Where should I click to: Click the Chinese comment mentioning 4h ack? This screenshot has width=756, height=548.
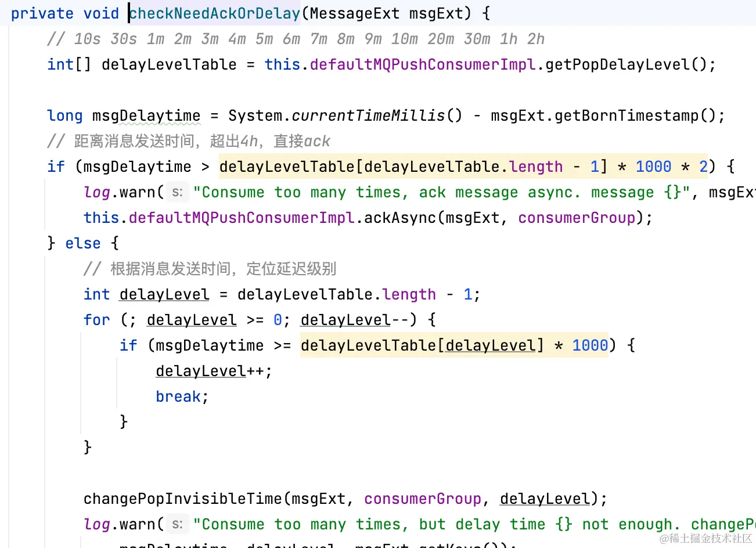pos(189,141)
